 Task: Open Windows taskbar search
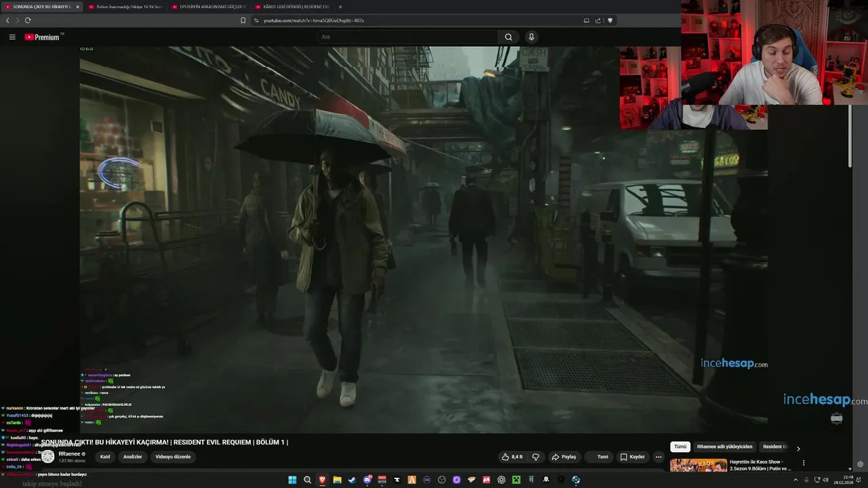click(x=307, y=480)
